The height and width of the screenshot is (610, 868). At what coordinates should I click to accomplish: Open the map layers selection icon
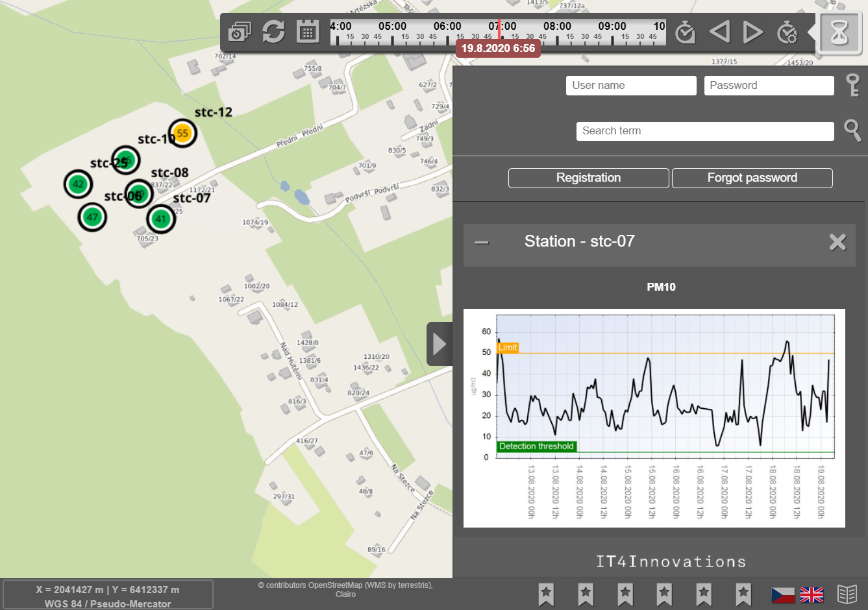(240, 31)
